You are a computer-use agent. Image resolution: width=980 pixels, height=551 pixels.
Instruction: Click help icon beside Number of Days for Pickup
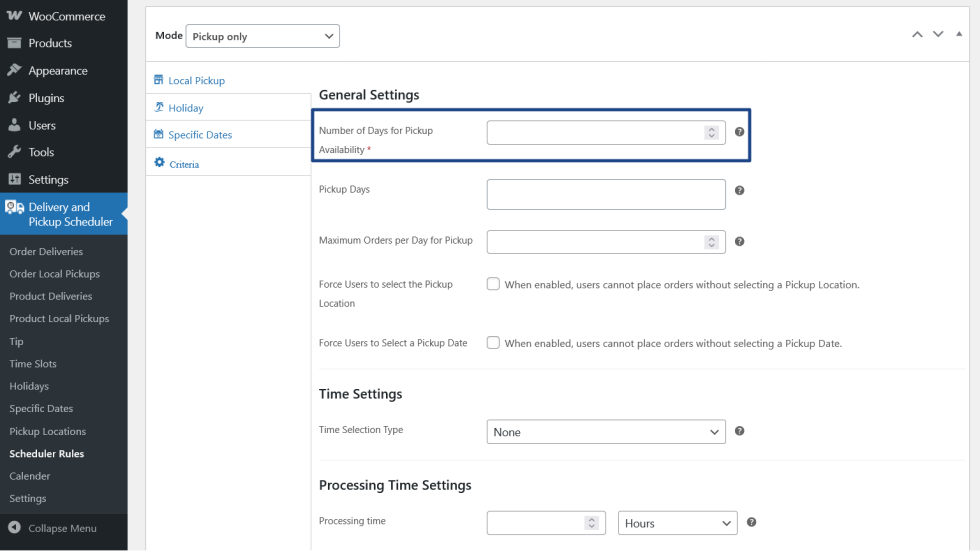point(740,132)
